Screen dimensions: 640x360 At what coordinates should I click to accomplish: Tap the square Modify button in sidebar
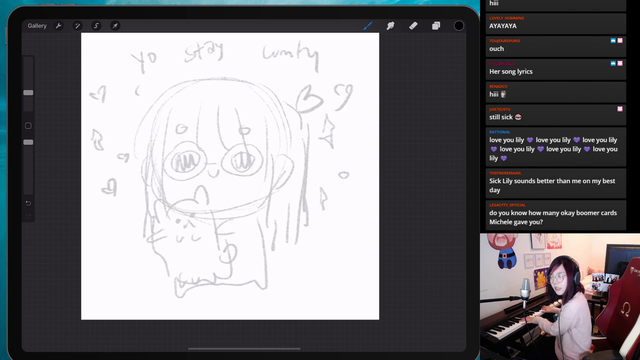28,126
